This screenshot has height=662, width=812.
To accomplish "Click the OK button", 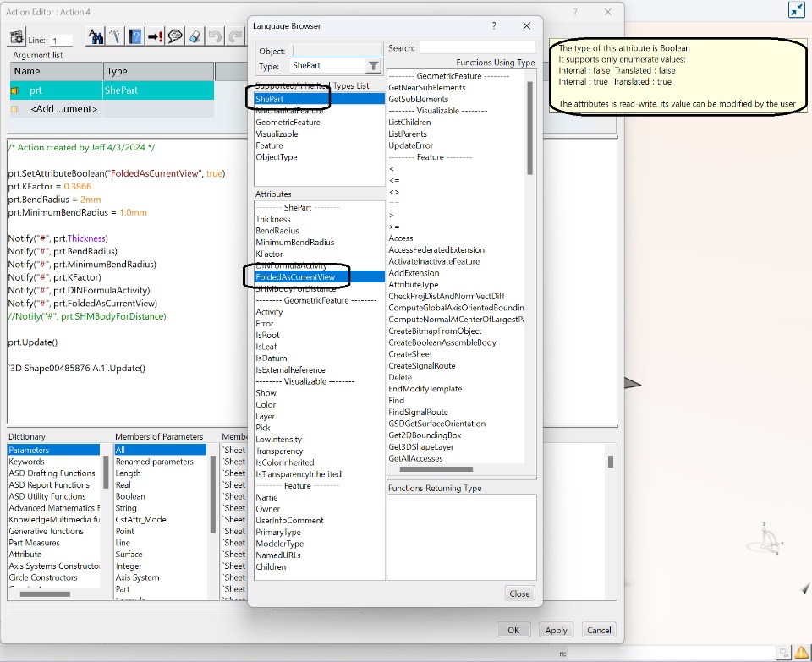I will pyautogui.click(x=513, y=630).
